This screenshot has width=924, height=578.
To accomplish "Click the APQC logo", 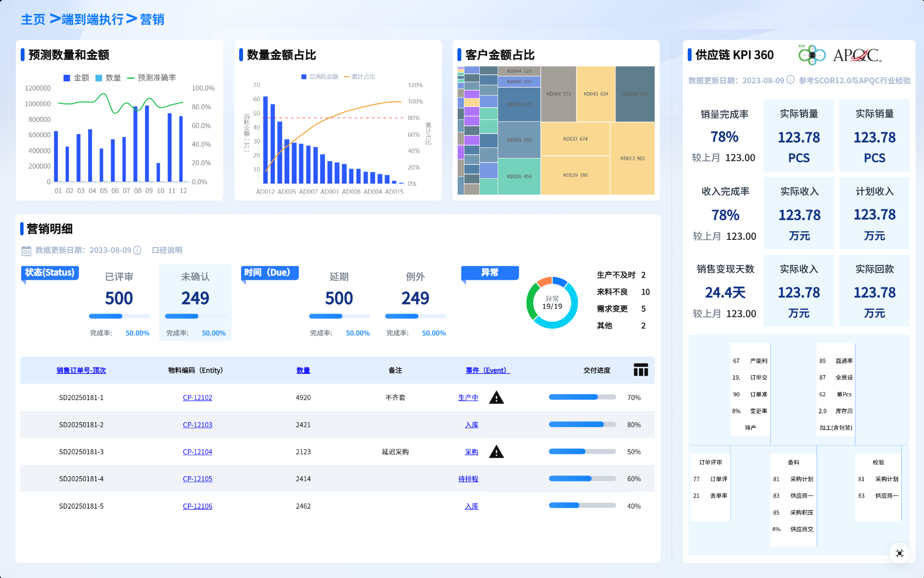I will (857, 55).
